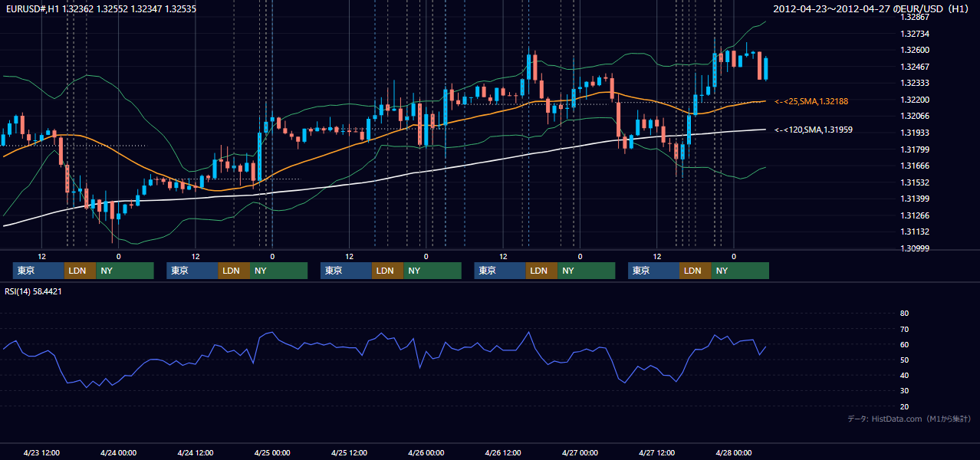Image resolution: width=980 pixels, height=460 pixels.
Task: Click the 4/23 12:00 date label
Action: point(41,452)
